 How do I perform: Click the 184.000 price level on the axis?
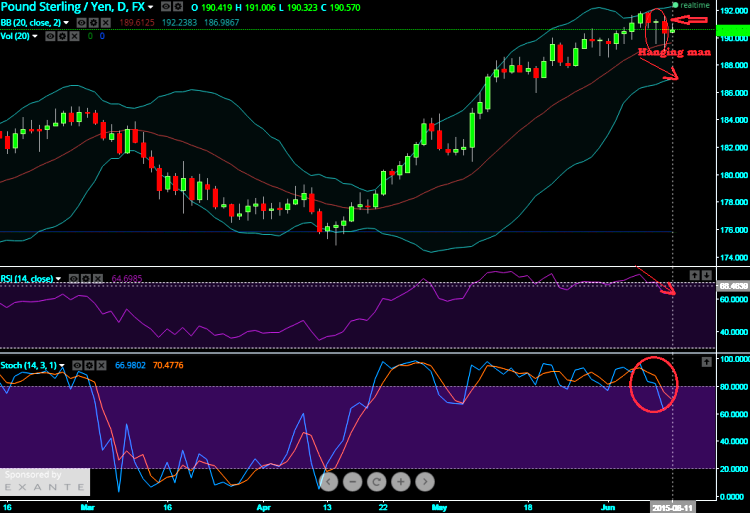734,120
